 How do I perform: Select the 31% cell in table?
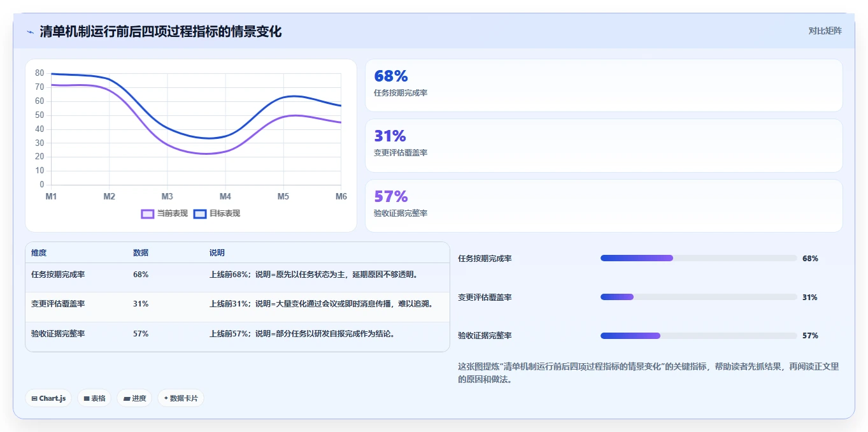point(141,304)
